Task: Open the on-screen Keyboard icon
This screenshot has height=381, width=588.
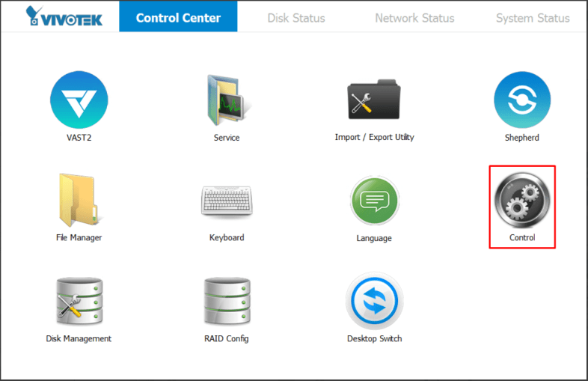Action: [x=226, y=201]
